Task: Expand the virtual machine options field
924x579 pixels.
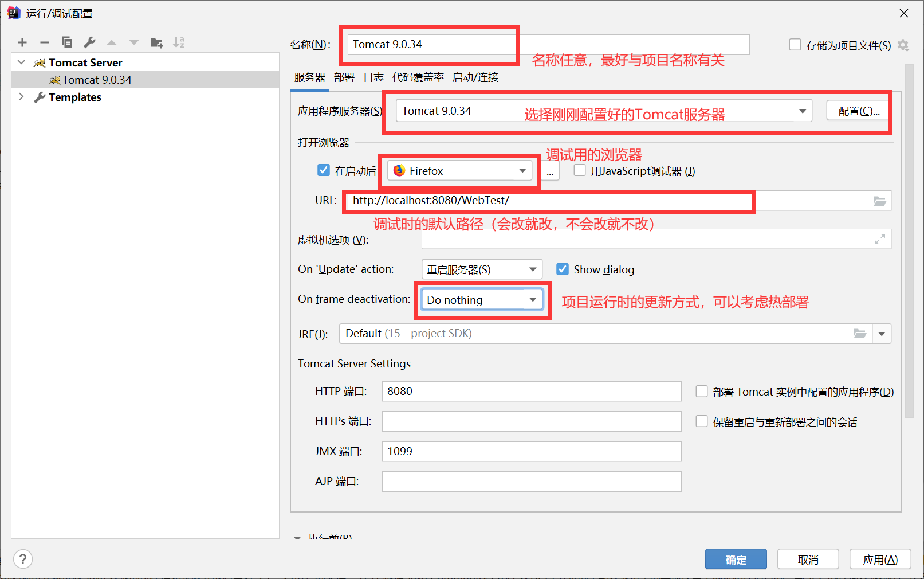Action: [880, 239]
